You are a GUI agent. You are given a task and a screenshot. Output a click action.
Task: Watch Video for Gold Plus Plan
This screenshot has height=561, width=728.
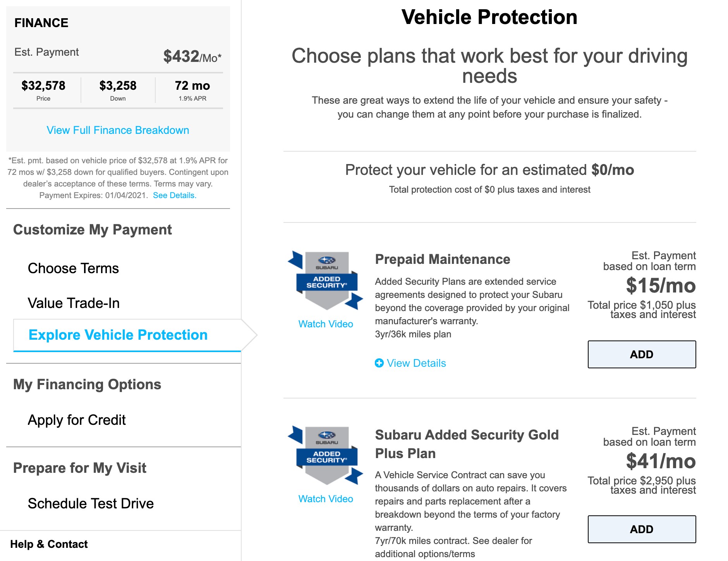(x=326, y=499)
